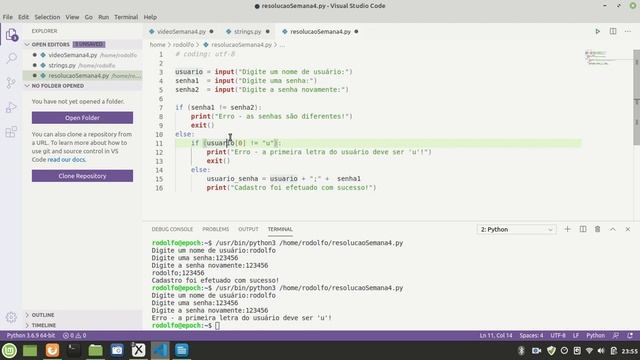Switch to strings.py editor tab

point(247,31)
